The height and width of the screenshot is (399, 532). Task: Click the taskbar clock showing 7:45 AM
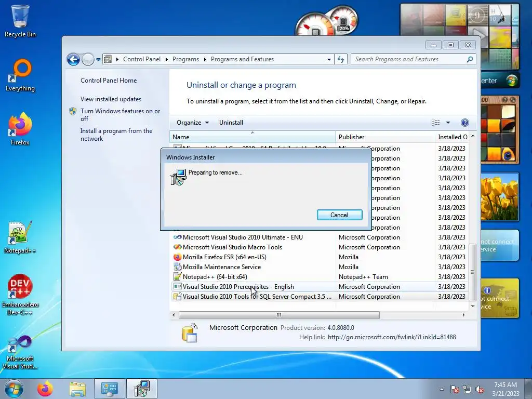point(506,389)
